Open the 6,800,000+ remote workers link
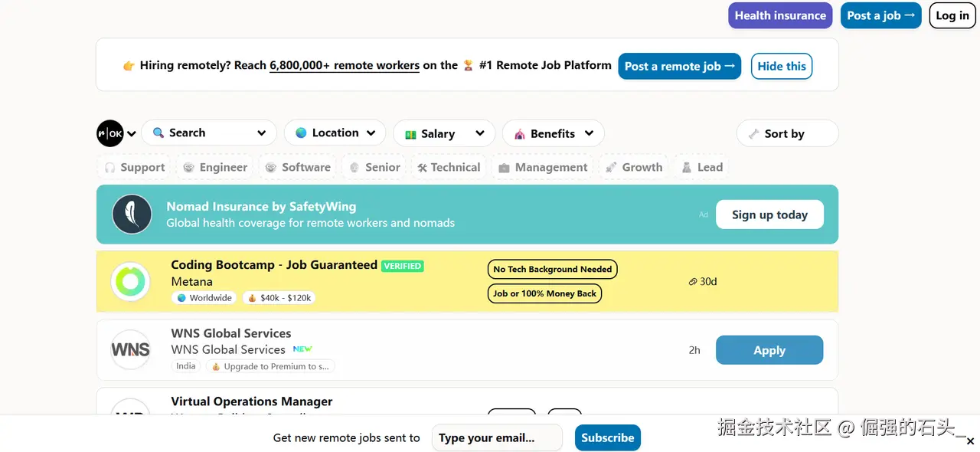The height and width of the screenshot is (452, 980). 345,66
